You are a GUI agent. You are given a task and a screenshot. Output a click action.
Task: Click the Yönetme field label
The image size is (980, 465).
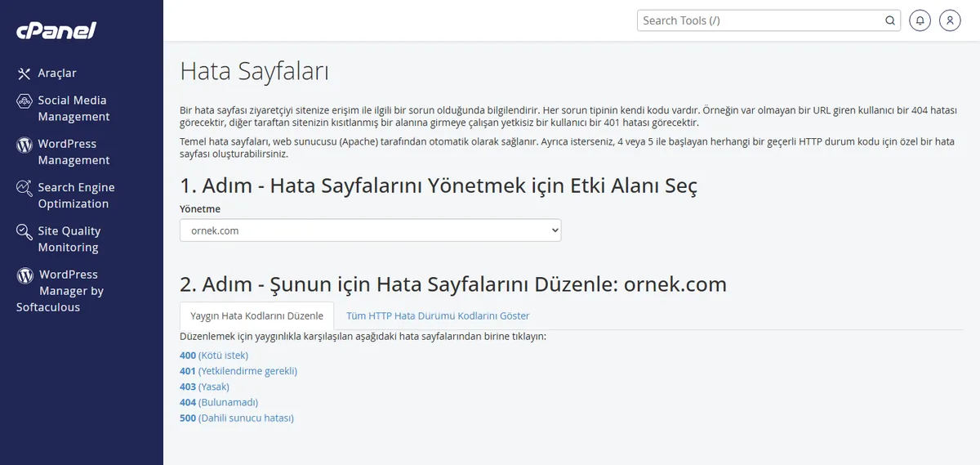[200, 209]
